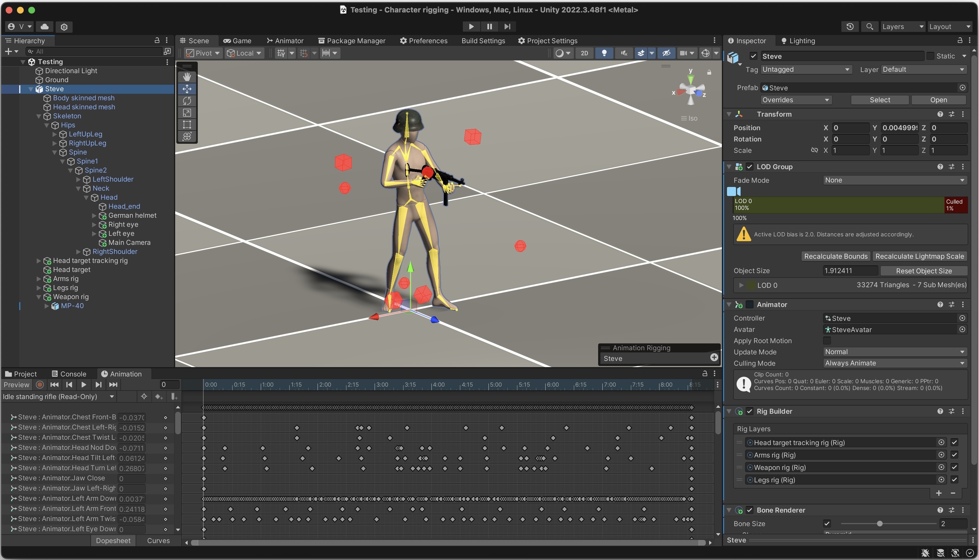Switch to the Game tab
Viewport: 979px width, 560px height.
tap(237, 41)
